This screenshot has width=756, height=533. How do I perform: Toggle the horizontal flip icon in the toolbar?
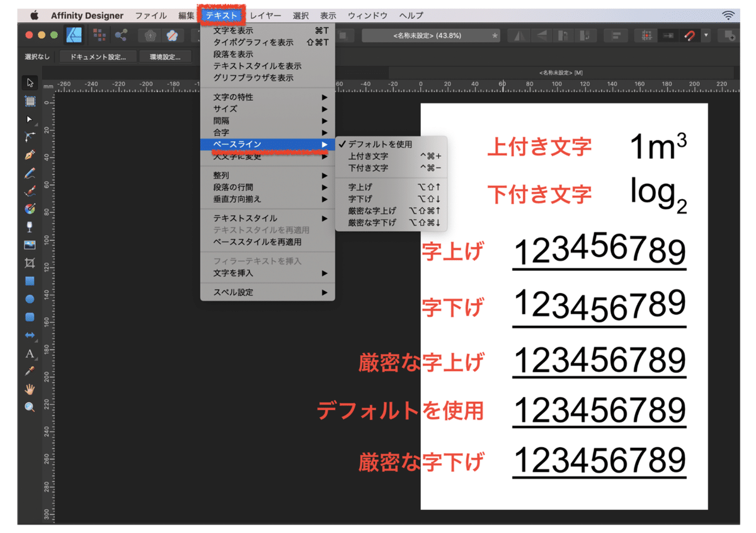tap(518, 35)
